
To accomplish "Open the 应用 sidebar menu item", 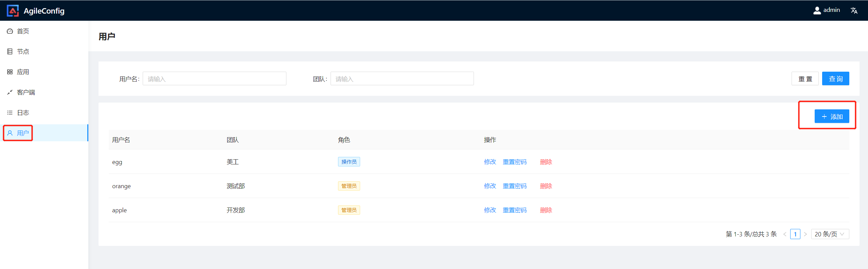I will [x=44, y=72].
